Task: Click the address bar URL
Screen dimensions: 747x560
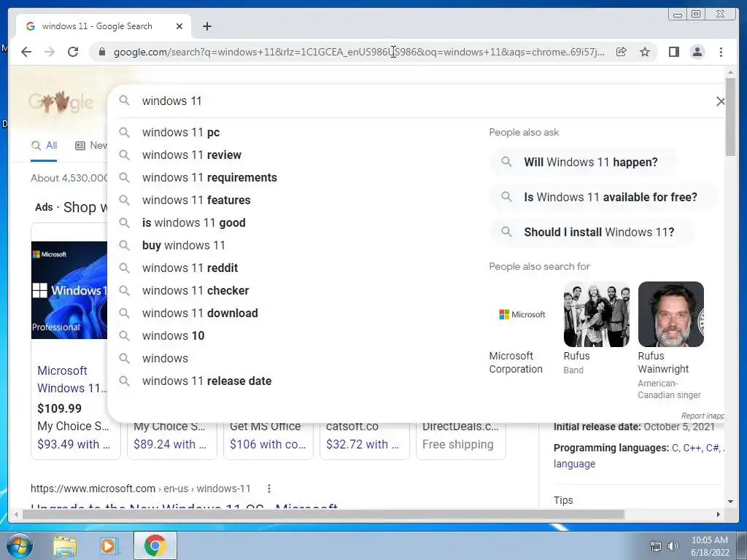Action: pos(359,52)
